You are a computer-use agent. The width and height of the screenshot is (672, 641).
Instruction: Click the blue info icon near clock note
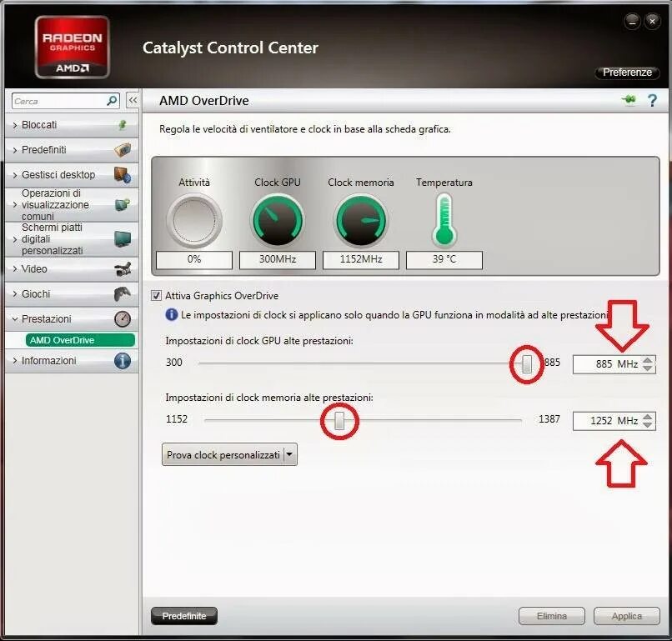172,315
